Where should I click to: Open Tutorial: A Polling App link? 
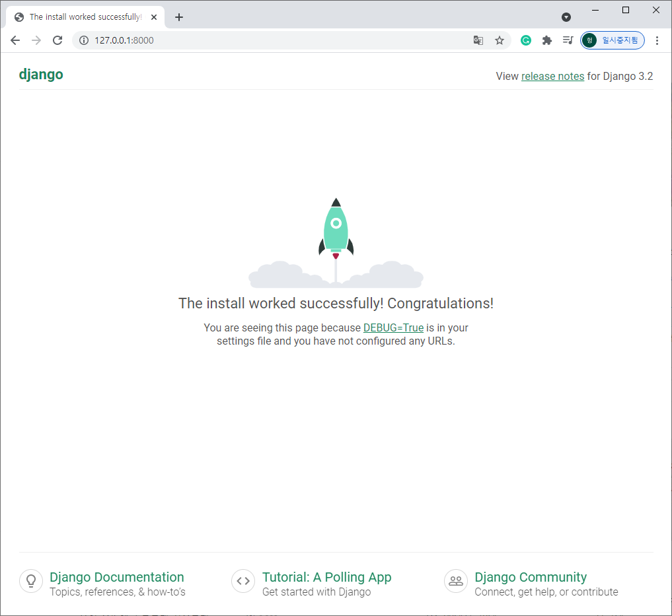pos(326,577)
